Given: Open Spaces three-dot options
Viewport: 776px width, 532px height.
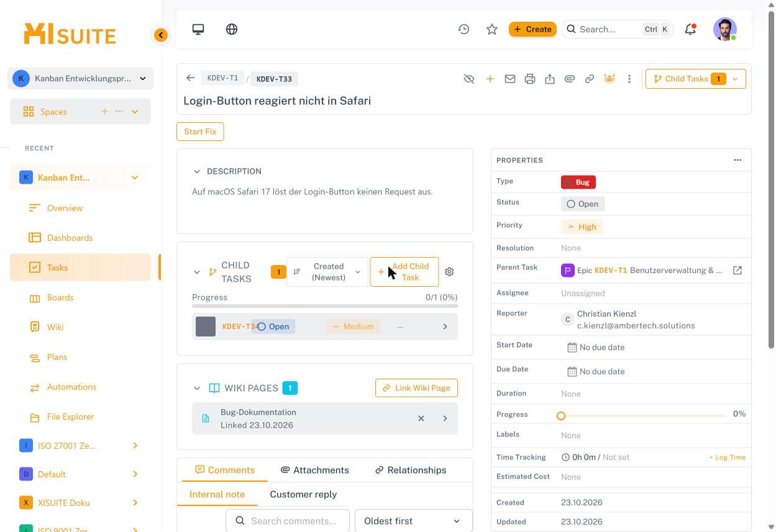Looking at the screenshot, I should point(119,111).
